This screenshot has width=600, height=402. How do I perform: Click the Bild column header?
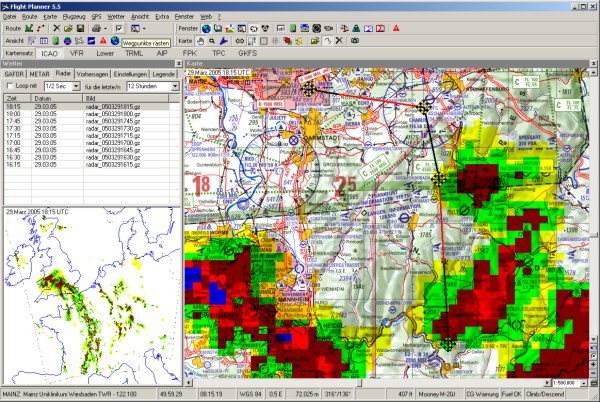click(x=126, y=98)
